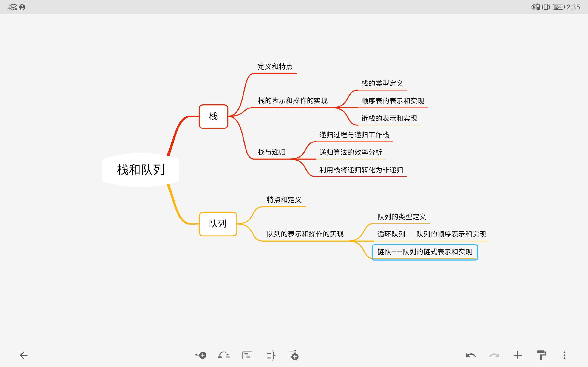
Task: Tap the clock in the status bar
Action: point(574,7)
